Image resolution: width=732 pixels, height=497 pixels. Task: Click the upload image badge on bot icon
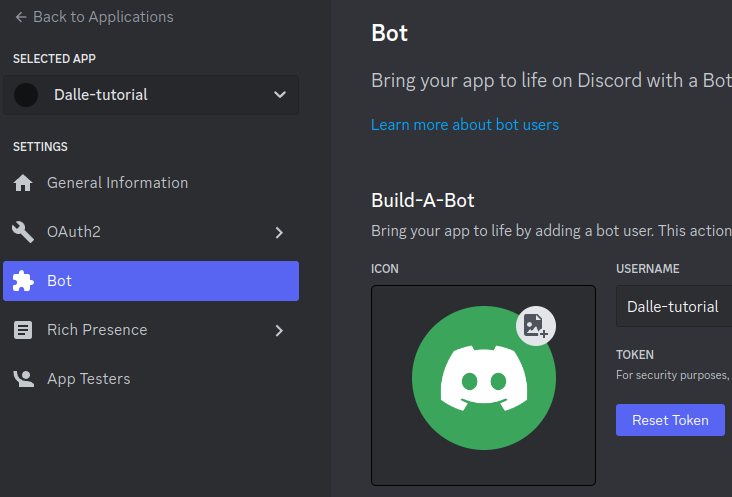tap(536, 325)
